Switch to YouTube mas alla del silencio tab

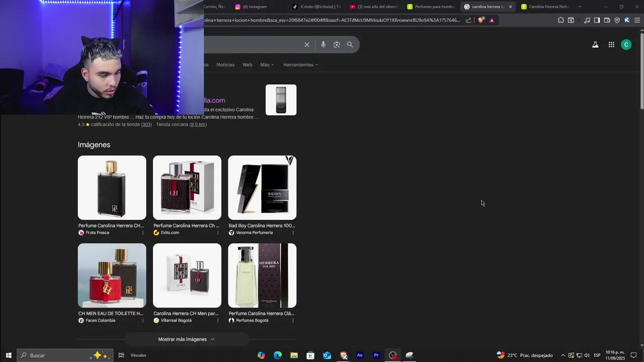coord(374,7)
